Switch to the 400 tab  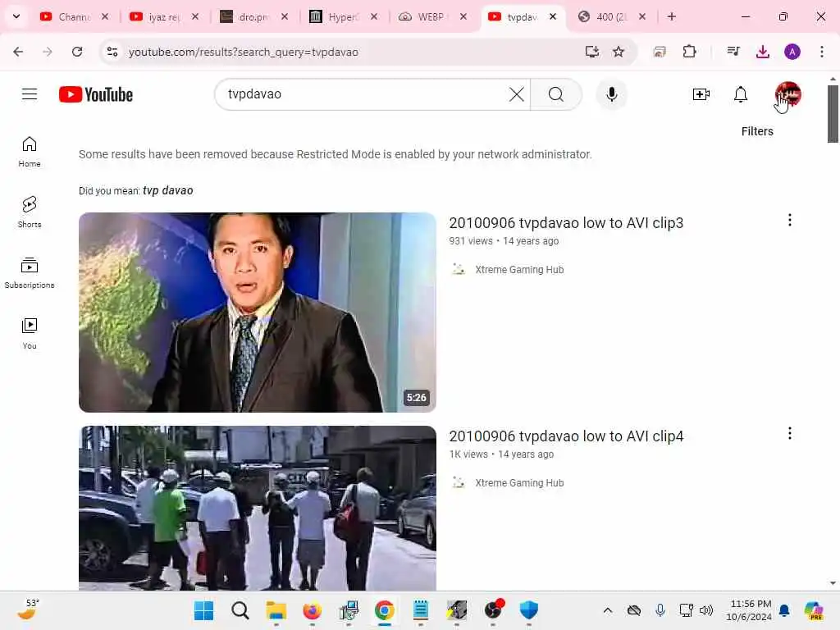point(611,16)
